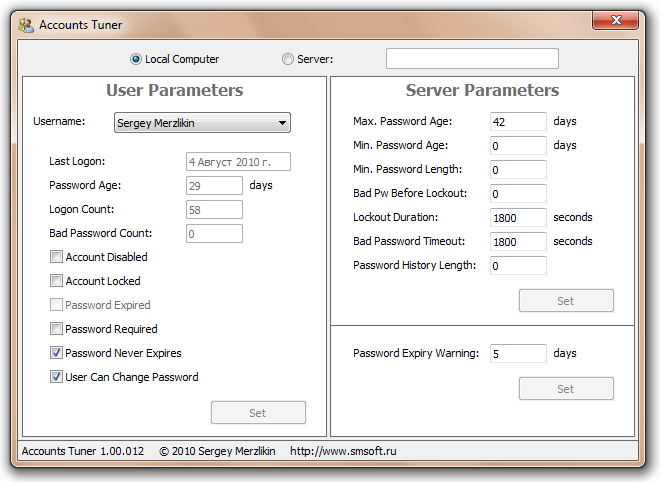
Task: Click the Lockout Duration field
Action: [x=518, y=217]
